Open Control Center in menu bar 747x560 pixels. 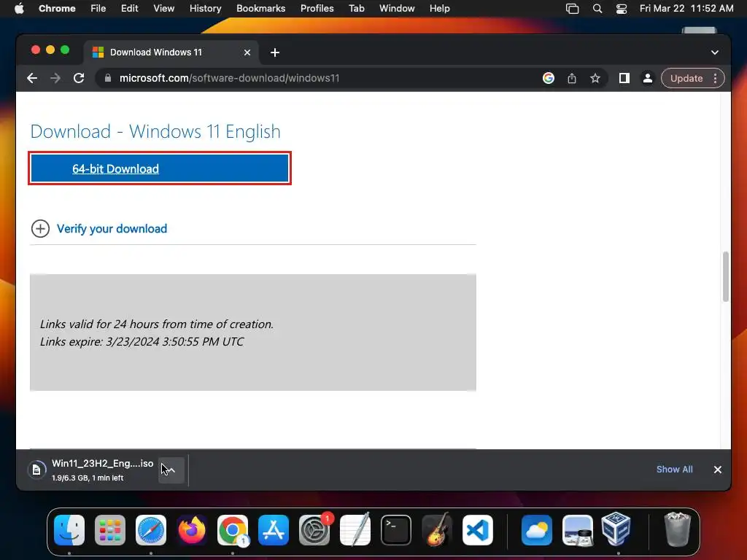[x=622, y=9]
